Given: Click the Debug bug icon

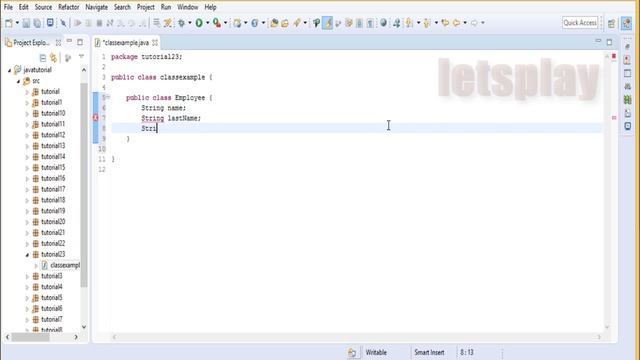Looking at the screenshot, I should (x=182, y=23).
